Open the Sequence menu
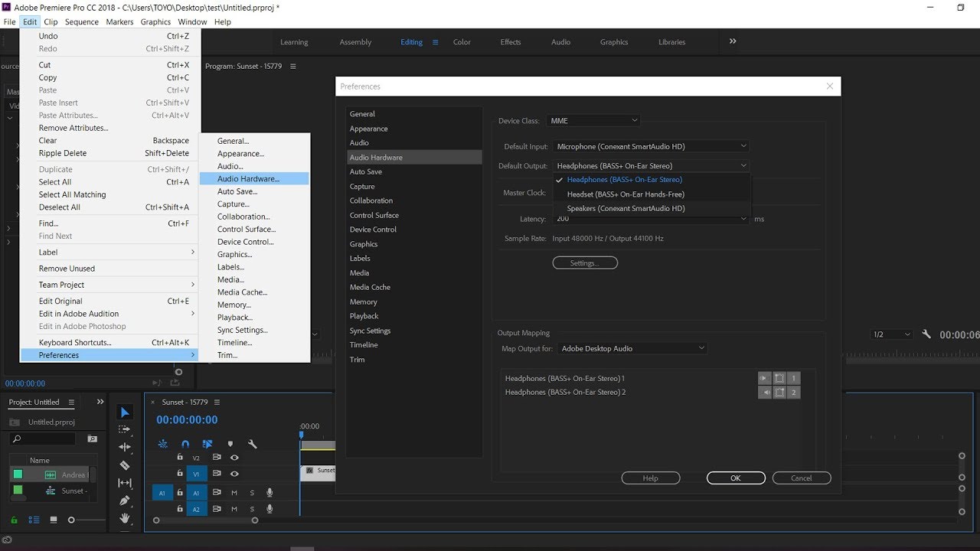 click(81, 22)
